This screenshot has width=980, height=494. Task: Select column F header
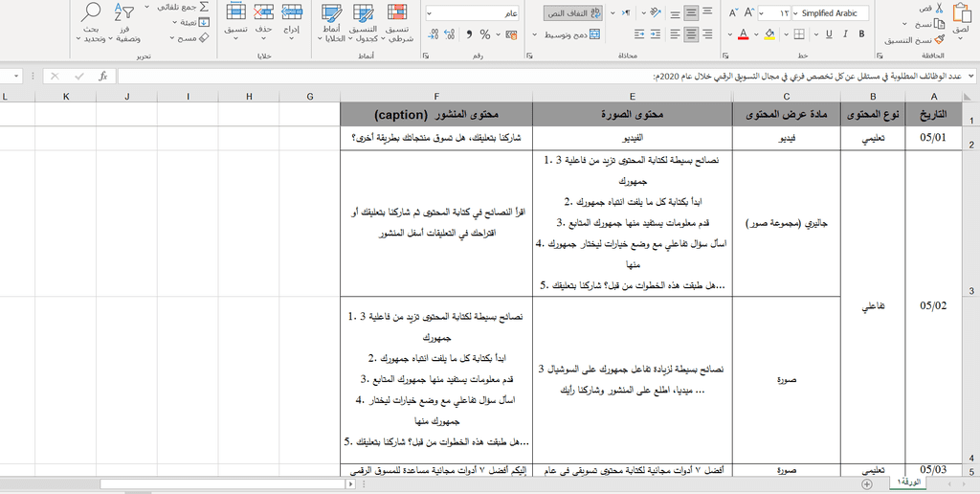[x=436, y=97]
